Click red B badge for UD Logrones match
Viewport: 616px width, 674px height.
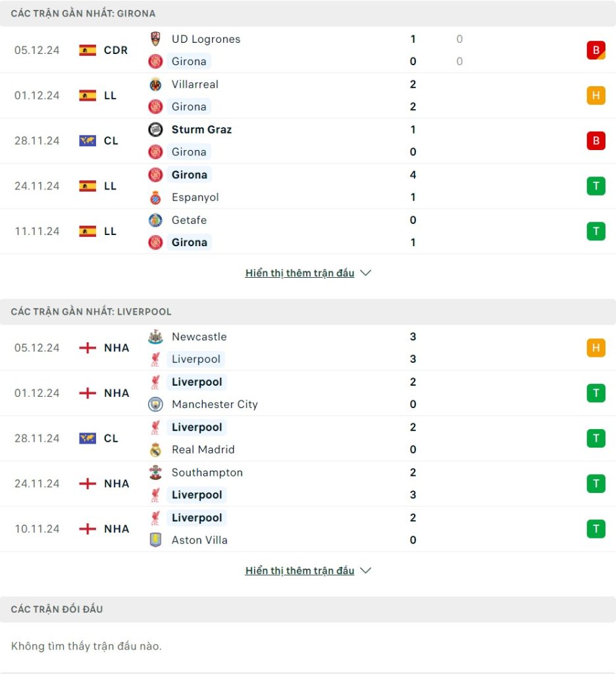tap(596, 50)
